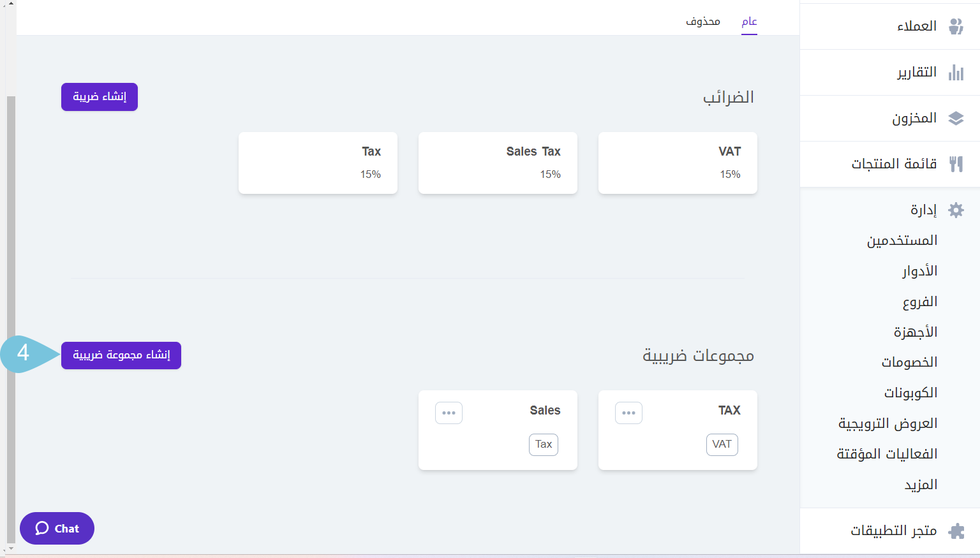Open options menu on the Sales tax group
The width and height of the screenshot is (980, 558).
(449, 413)
